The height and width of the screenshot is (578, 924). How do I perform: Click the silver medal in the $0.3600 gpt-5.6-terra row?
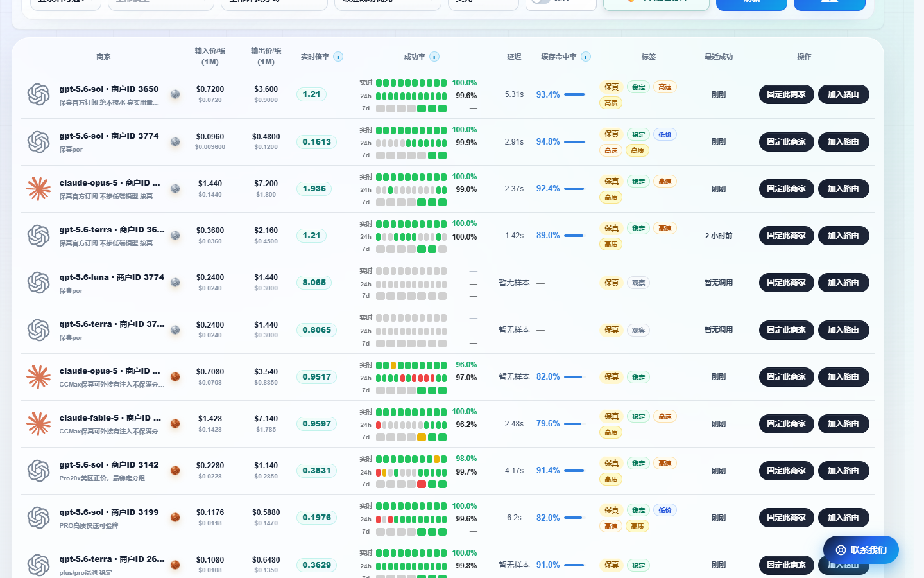[x=175, y=236]
